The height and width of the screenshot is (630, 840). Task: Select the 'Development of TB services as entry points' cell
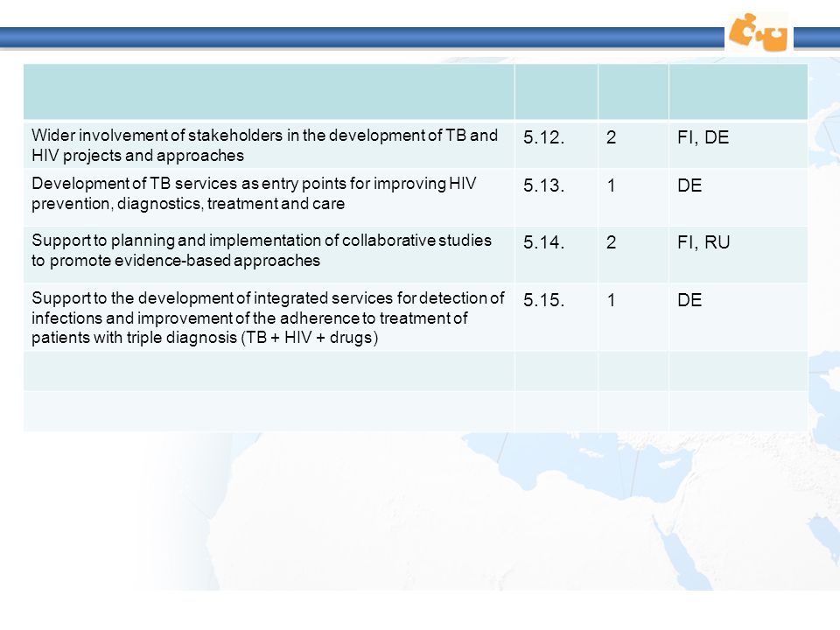[x=269, y=197]
